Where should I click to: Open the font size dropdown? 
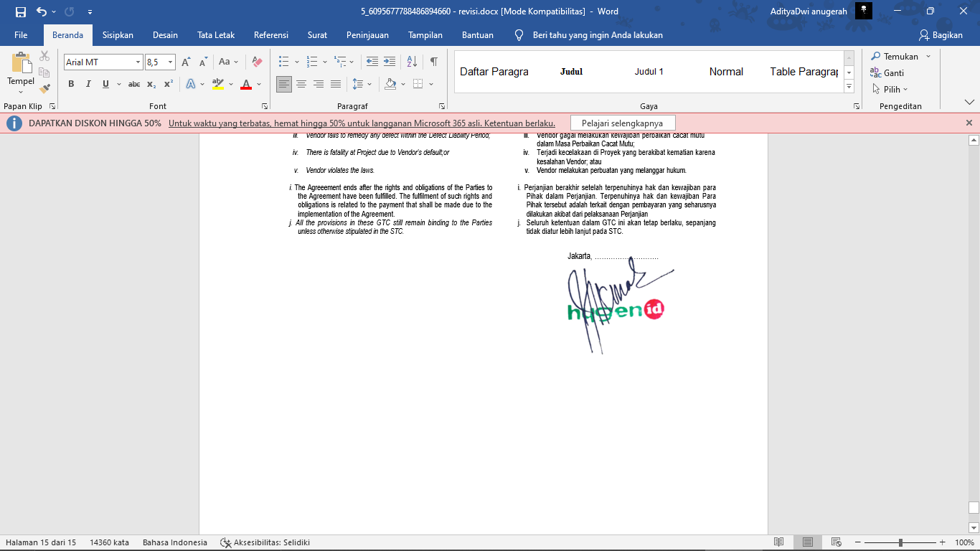tap(170, 62)
